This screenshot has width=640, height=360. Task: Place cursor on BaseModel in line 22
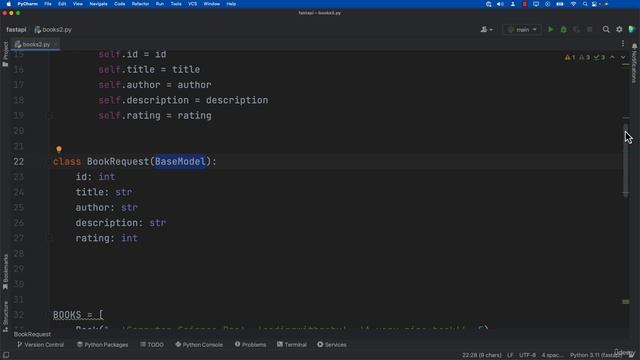click(x=180, y=162)
